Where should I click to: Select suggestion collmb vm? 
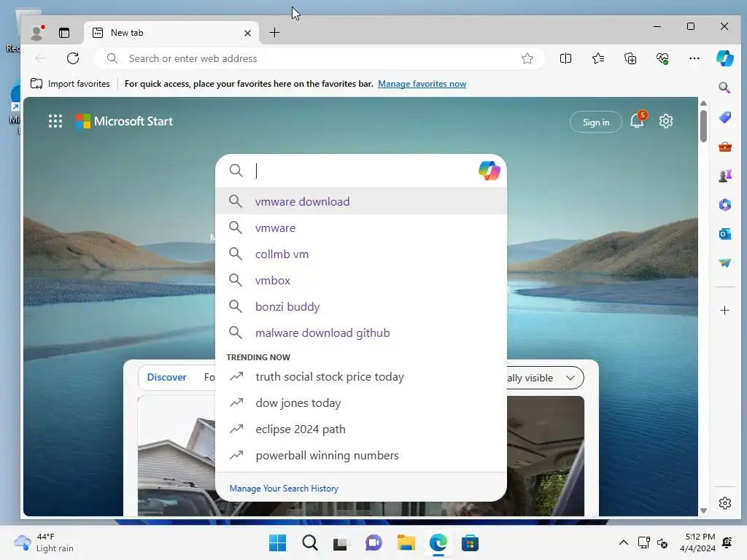tap(360, 254)
